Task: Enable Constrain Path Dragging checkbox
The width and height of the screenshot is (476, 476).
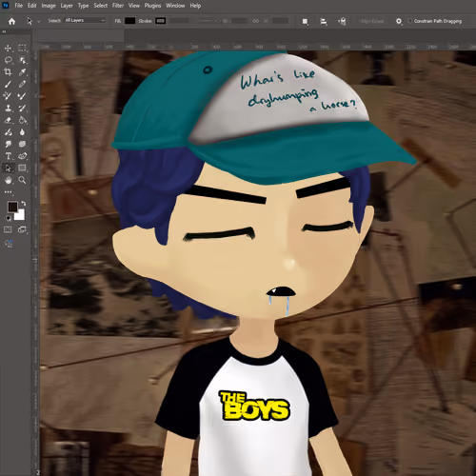Action: pyautogui.click(x=410, y=21)
